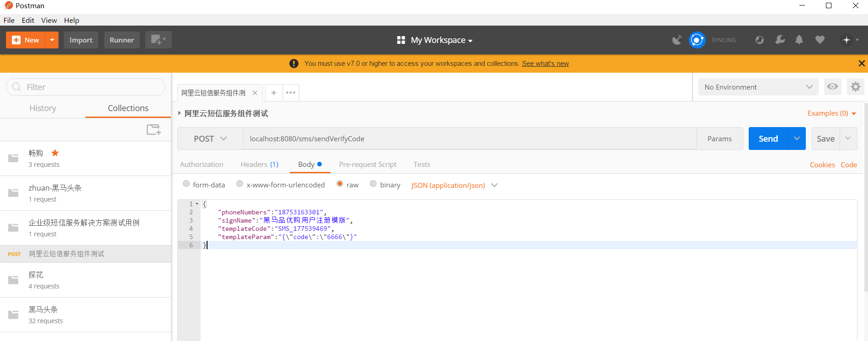Image resolution: width=868 pixels, height=341 pixels.
Task: Click the star on 畅购 collection
Action: (x=55, y=153)
